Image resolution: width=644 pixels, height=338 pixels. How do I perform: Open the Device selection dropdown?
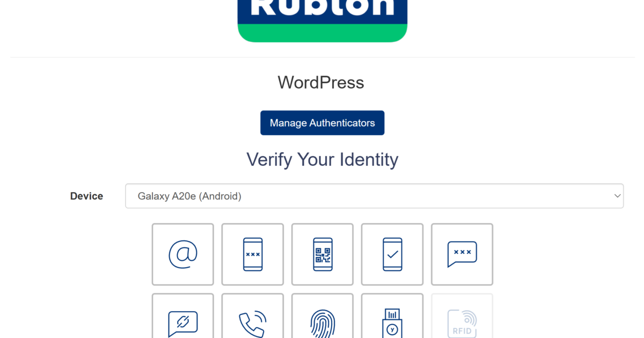click(x=374, y=196)
